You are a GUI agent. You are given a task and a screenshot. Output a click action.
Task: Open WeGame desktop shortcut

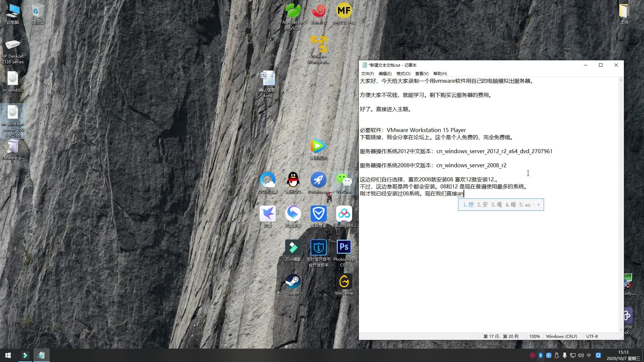click(x=344, y=282)
